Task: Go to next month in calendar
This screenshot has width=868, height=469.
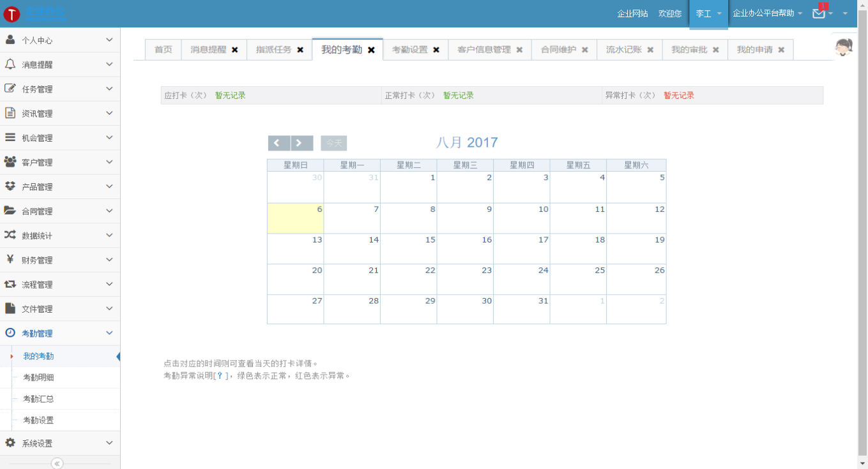Action: point(301,143)
